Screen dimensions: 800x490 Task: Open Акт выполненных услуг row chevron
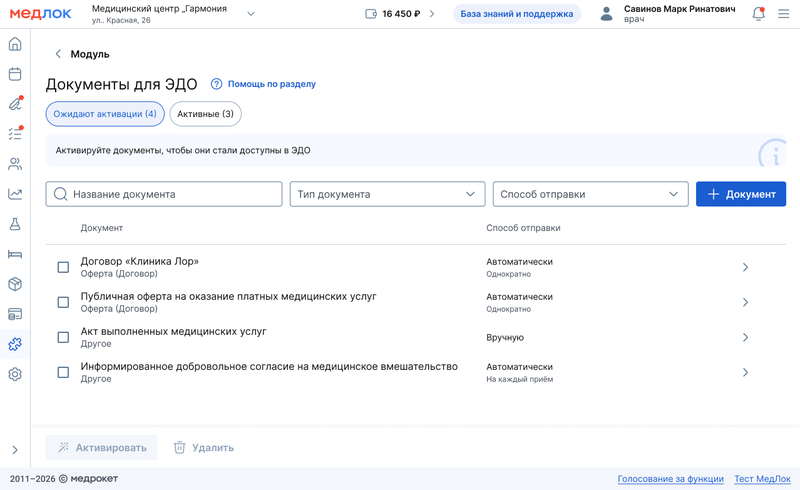(745, 337)
